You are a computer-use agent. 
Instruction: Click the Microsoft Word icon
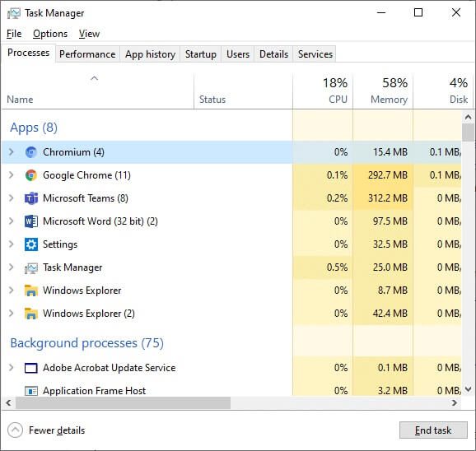[31, 221]
